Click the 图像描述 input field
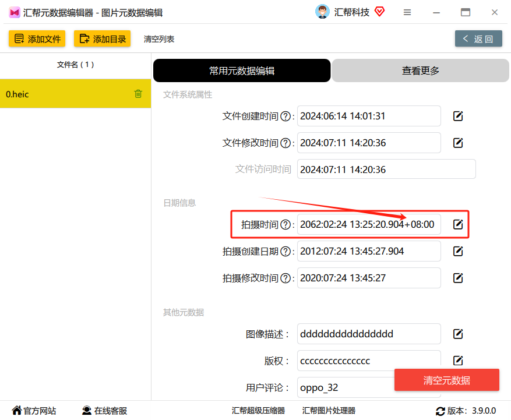 [369, 334]
